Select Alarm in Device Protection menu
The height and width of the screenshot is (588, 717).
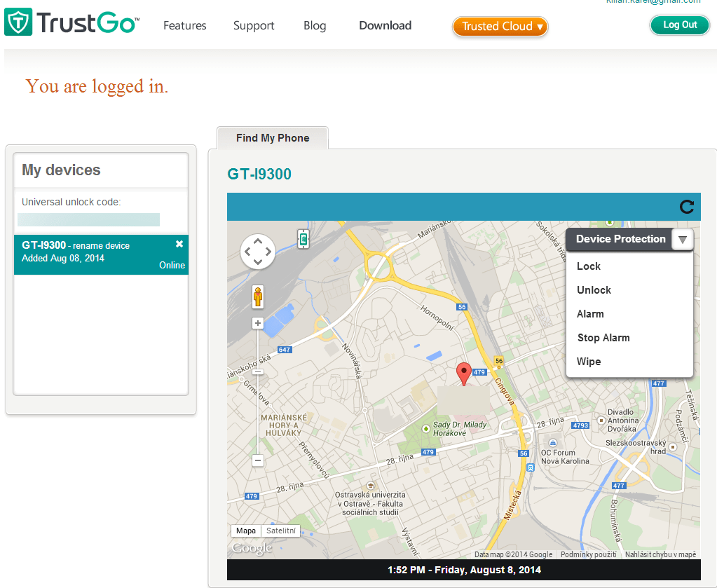coord(590,314)
